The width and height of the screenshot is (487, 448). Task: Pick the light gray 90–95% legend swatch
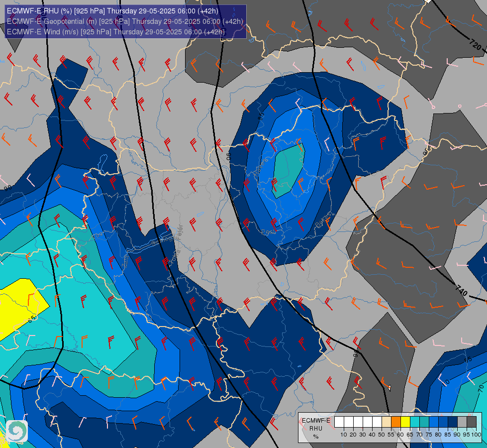point(463,422)
